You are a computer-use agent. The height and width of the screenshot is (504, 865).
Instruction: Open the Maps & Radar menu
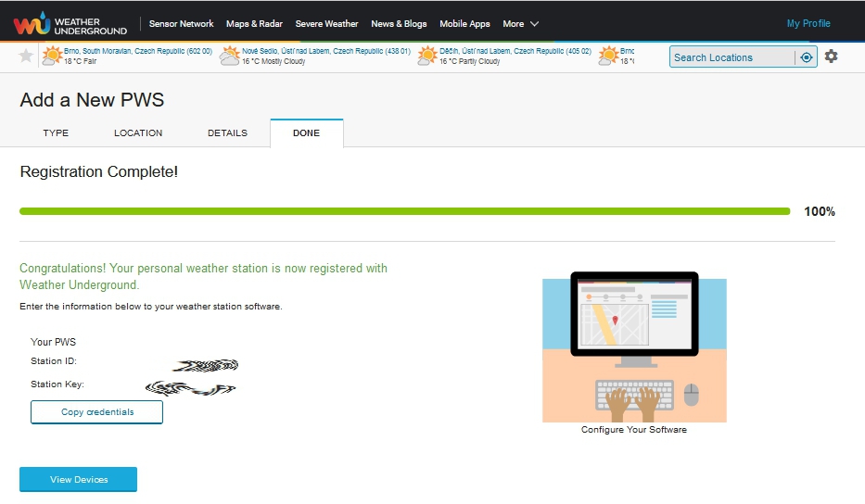pos(254,24)
